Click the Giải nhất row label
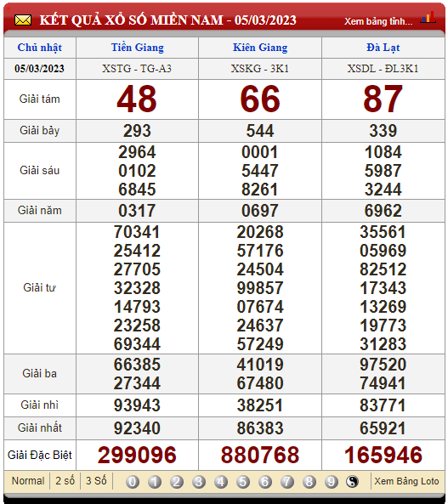This screenshot has width=448, height=504. 40,428
